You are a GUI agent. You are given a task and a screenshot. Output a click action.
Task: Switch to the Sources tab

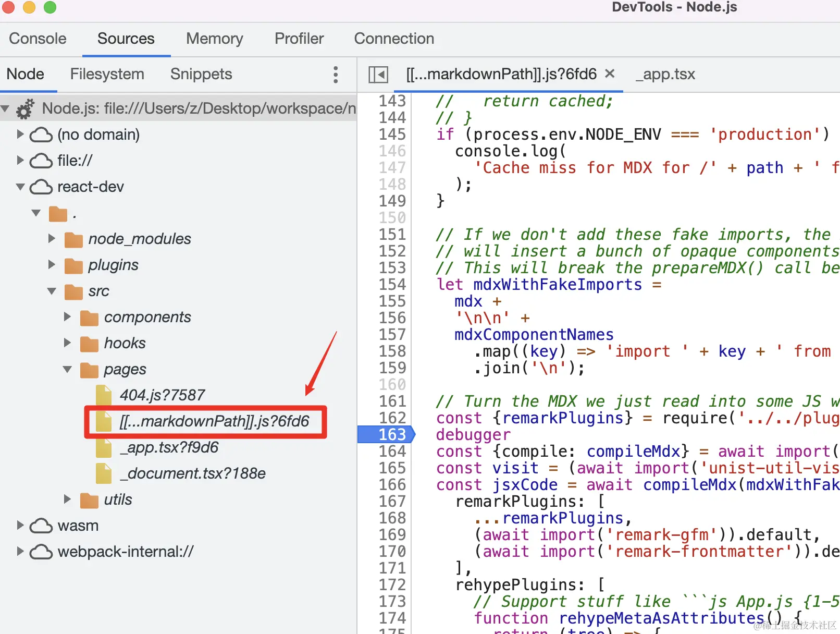click(126, 39)
